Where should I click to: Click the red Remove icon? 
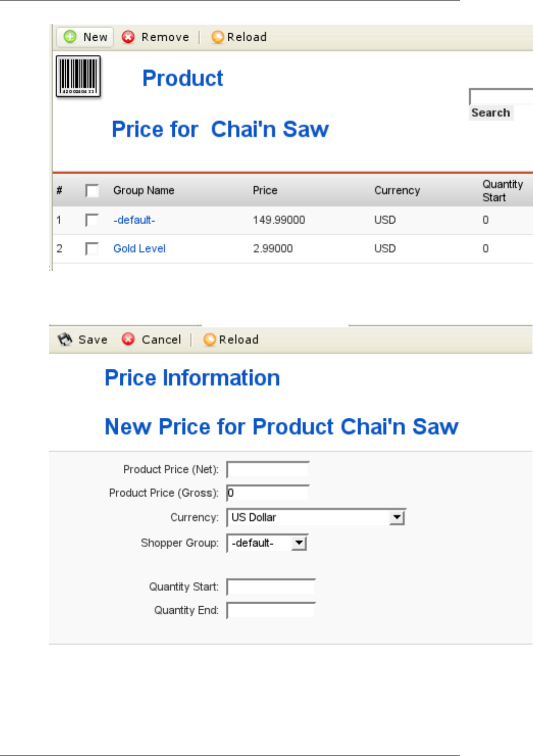128,37
